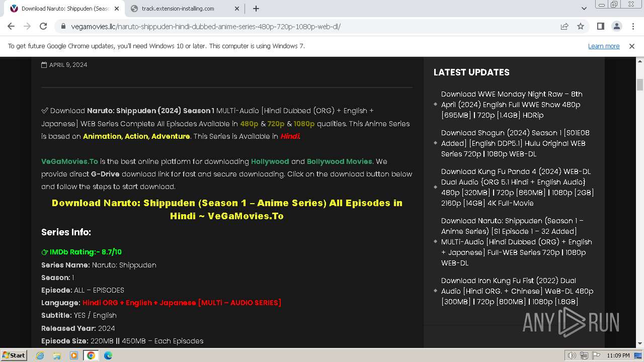Viewport: 644px width, 362px height.
Task: Open the side panel icon
Action: 600,26
